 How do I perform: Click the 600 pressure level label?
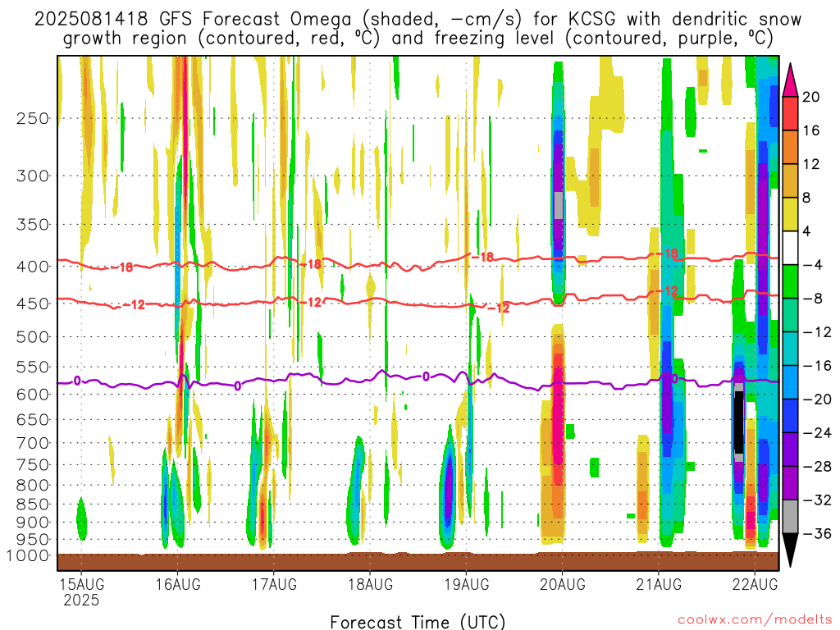coord(33,395)
